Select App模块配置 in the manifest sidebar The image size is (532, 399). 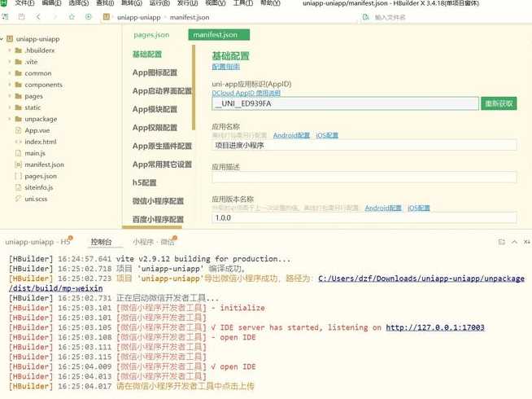click(155, 109)
